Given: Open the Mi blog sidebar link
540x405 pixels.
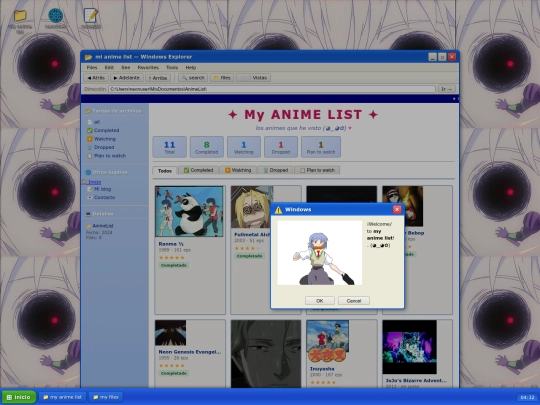Looking at the screenshot, I should (99, 189).
